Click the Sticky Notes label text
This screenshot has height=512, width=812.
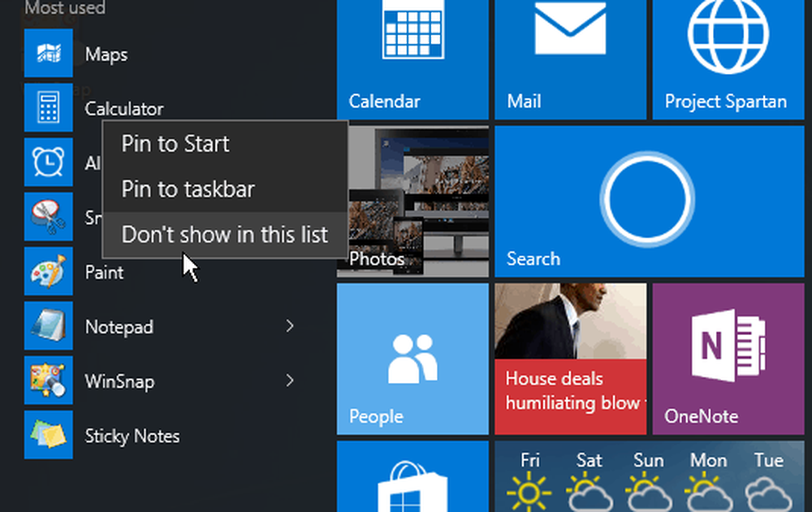point(132,437)
